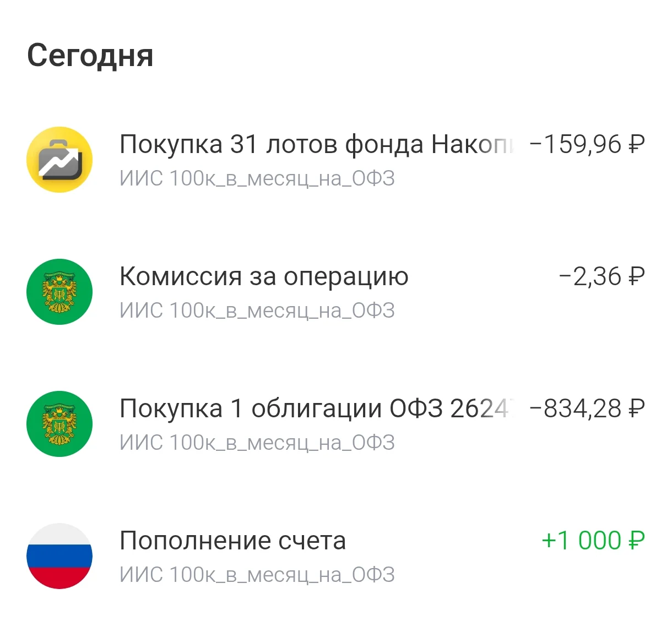Select the −159,96 ₽ amount
Image resolution: width=672 pixels, height=632 pixels.
[x=587, y=144]
